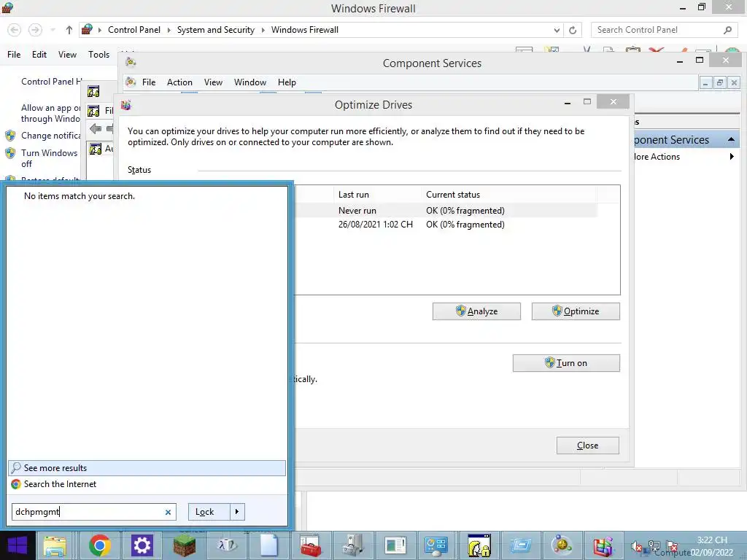Open File Explorer from the taskbar
The image size is (747, 560).
point(55,545)
